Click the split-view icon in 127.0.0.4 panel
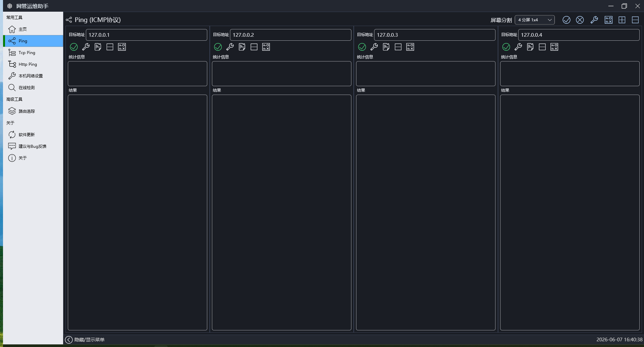 pyautogui.click(x=542, y=47)
